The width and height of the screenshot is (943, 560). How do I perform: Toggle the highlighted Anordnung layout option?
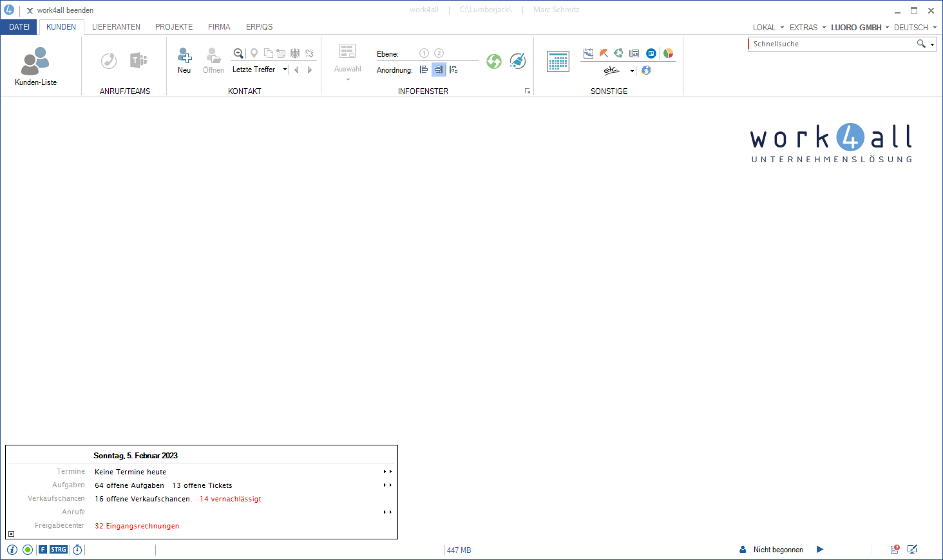tap(439, 70)
